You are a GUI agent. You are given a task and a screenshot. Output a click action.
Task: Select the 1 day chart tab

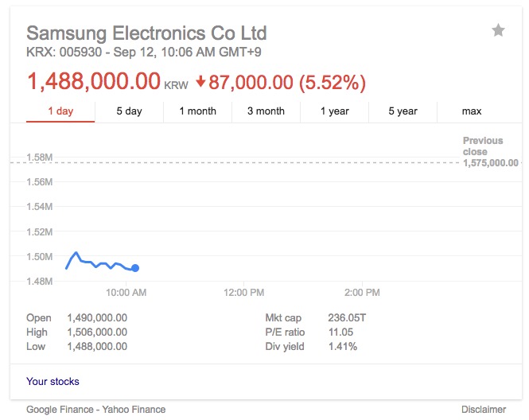click(x=60, y=111)
